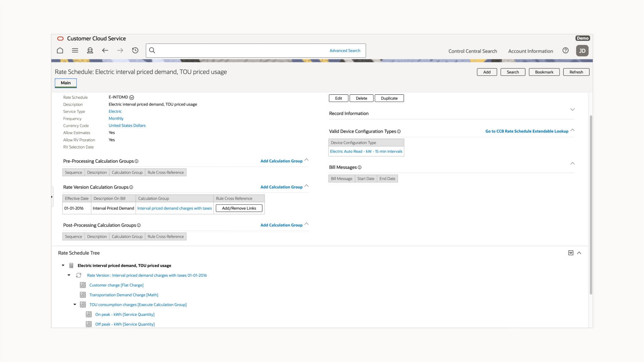Open the JD user profile avatar
The height and width of the screenshot is (362, 644).
pyautogui.click(x=582, y=51)
